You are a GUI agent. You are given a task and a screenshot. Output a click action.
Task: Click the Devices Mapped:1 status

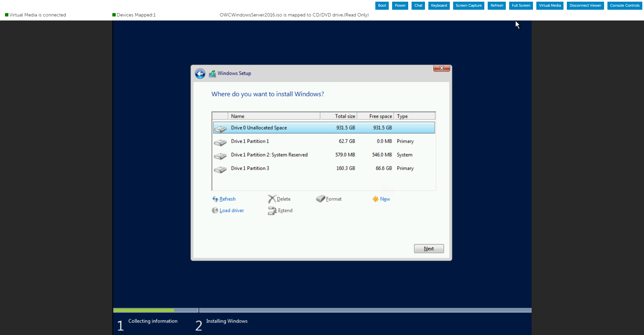click(x=136, y=15)
